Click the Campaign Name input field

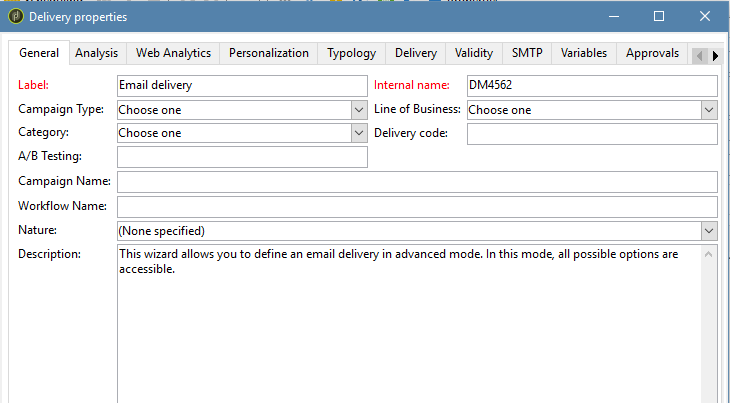(x=417, y=182)
